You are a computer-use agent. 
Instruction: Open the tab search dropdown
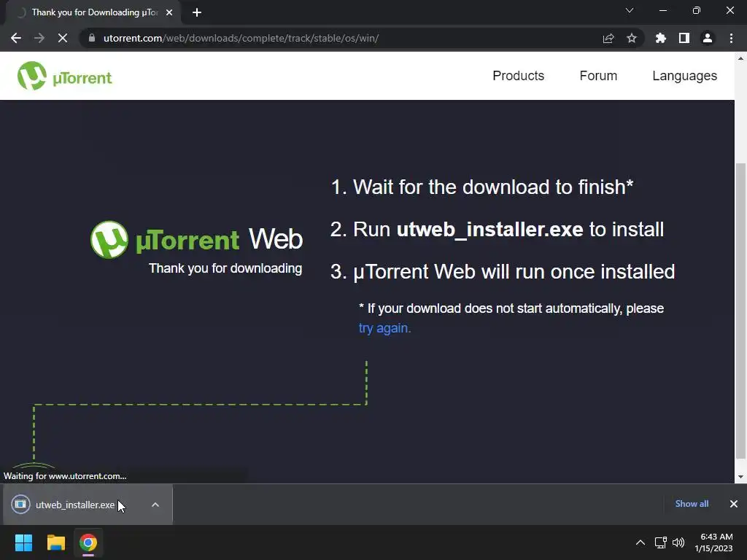[630, 10]
